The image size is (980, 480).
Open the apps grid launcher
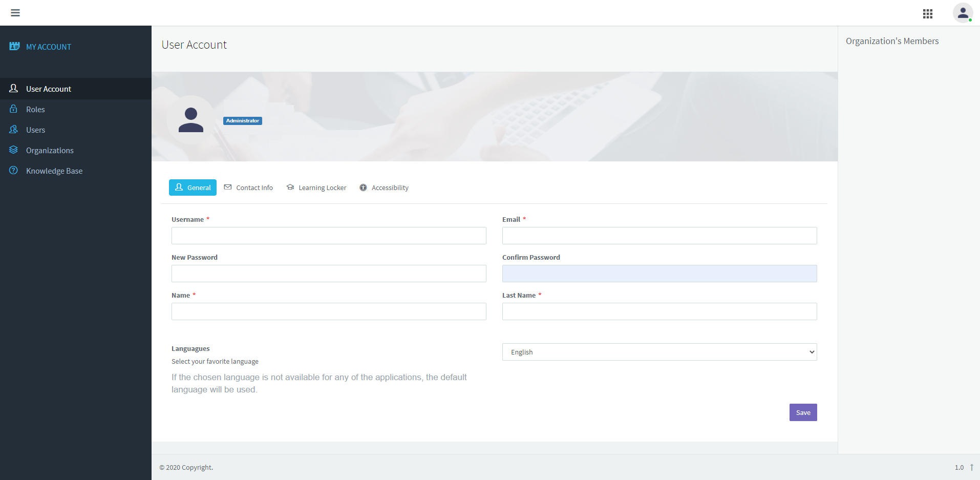coord(928,14)
